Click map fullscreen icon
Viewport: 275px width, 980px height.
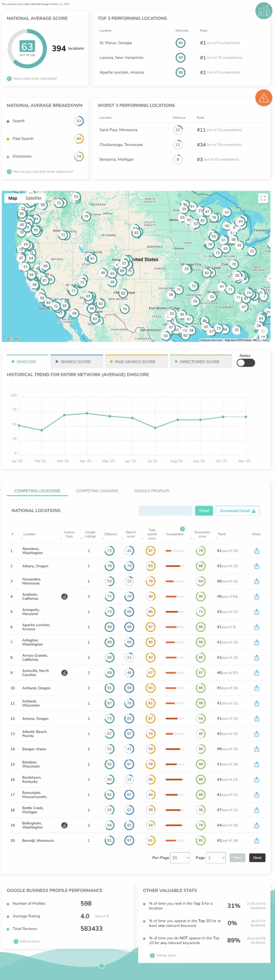263,198
